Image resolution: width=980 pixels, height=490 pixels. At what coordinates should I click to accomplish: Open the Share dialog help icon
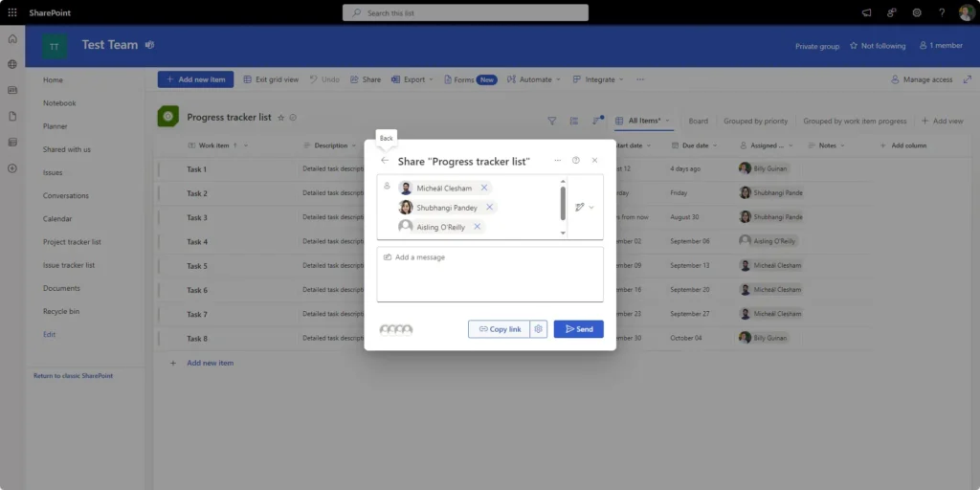pyautogui.click(x=575, y=161)
